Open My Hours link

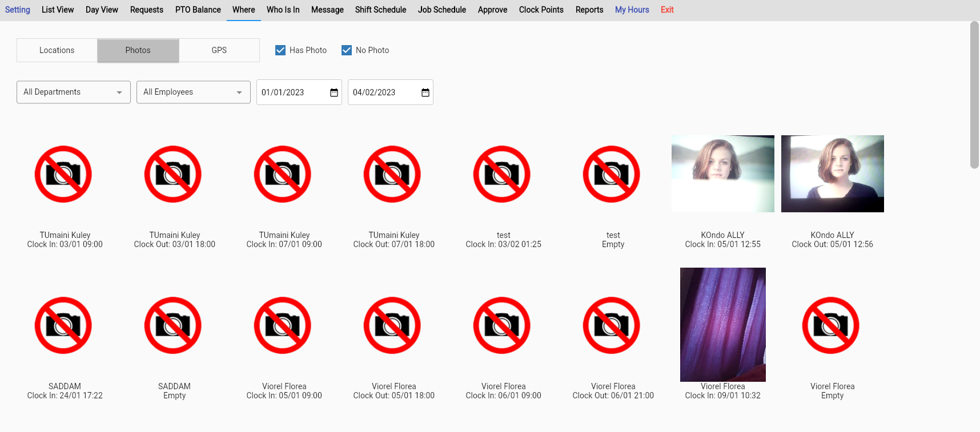[x=632, y=10]
